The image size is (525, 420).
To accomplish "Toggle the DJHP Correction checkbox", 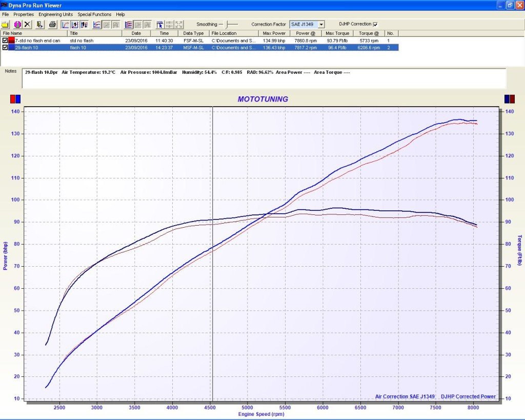I will [x=375, y=24].
